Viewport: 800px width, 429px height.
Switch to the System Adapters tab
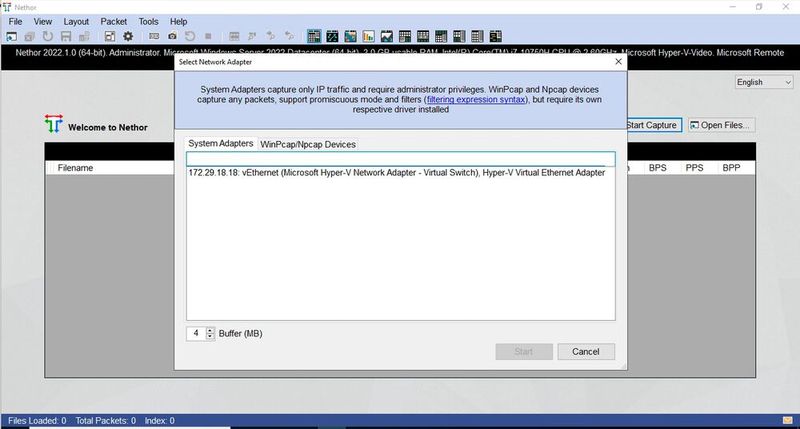tap(221, 143)
